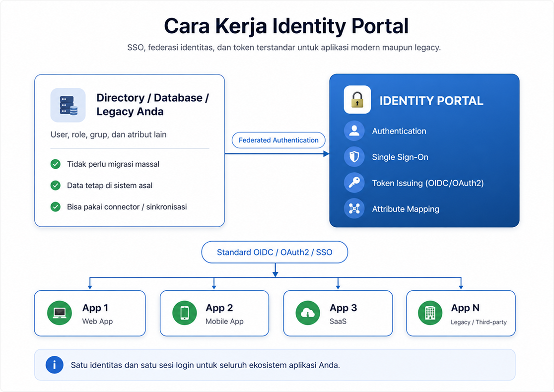
Task: Click the Mobile App label
Action: [224, 322]
